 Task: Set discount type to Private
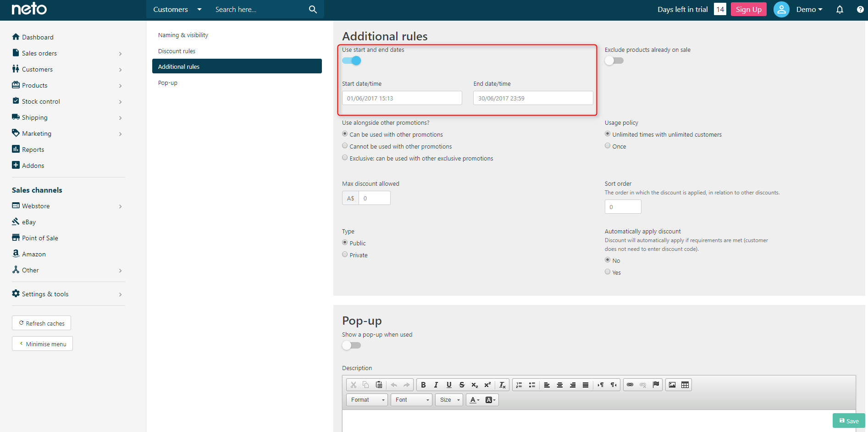[x=345, y=255]
